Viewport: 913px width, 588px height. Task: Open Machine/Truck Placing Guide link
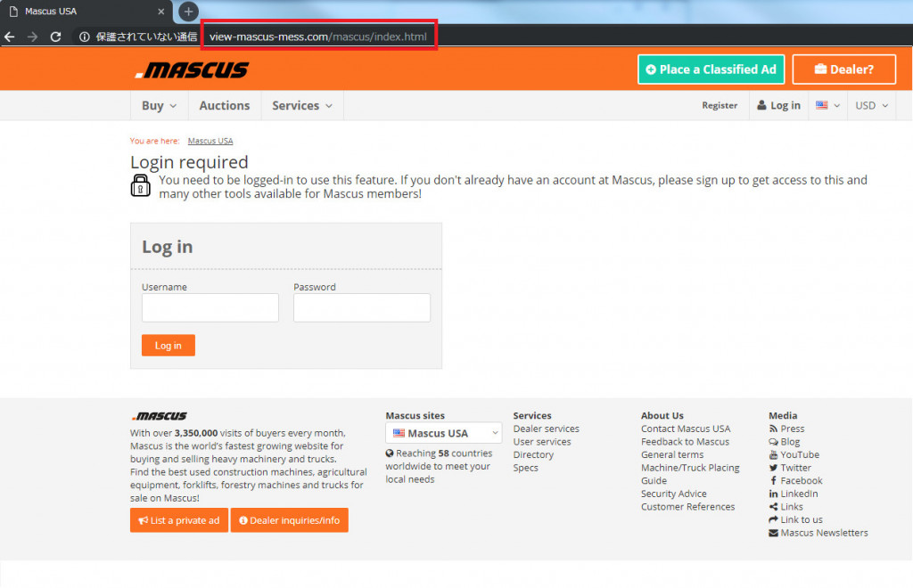click(690, 474)
